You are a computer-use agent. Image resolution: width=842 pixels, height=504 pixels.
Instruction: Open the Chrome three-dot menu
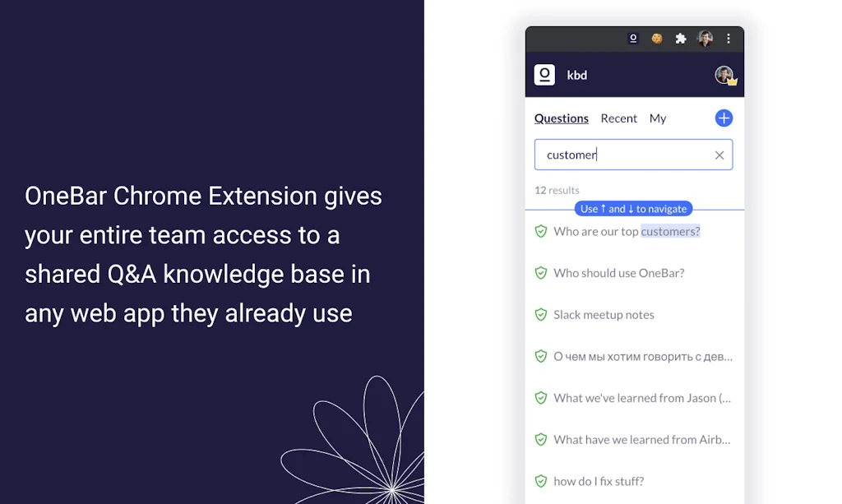(x=729, y=39)
